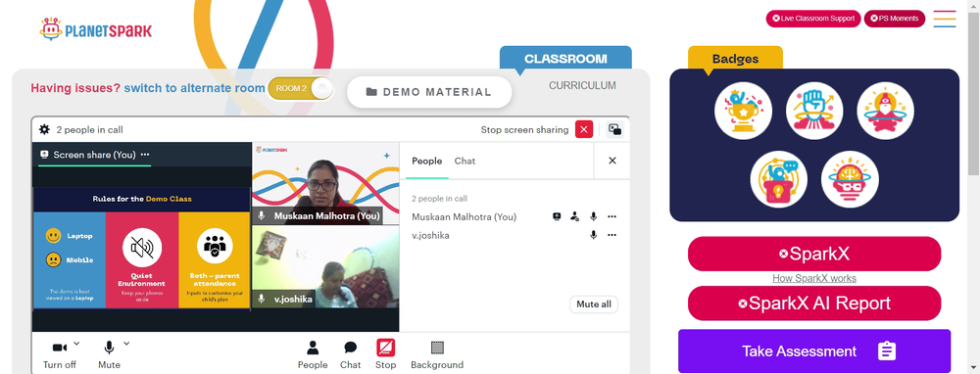The width and height of the screenshot is (980, 374).
Task: Mute your microphone in bottom bar
Action: (x=109, y=354)
